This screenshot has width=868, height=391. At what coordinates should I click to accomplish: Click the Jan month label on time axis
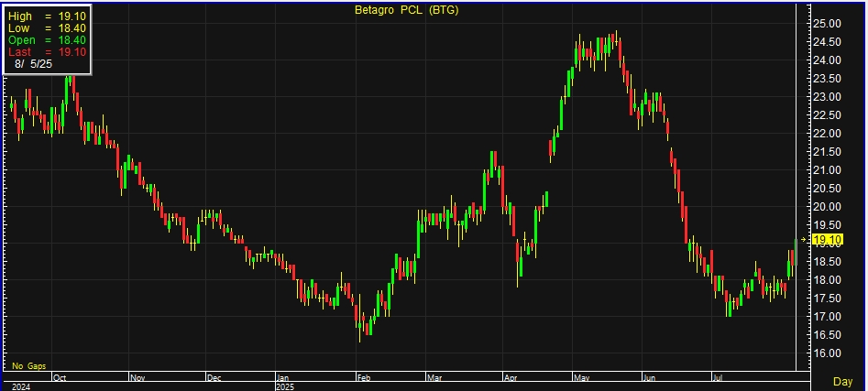point(284,378)
